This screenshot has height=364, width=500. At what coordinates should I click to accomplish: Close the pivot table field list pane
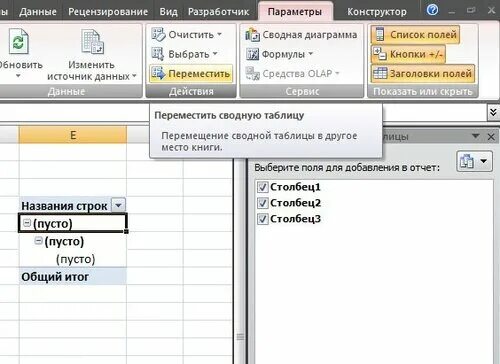(491, 136)
